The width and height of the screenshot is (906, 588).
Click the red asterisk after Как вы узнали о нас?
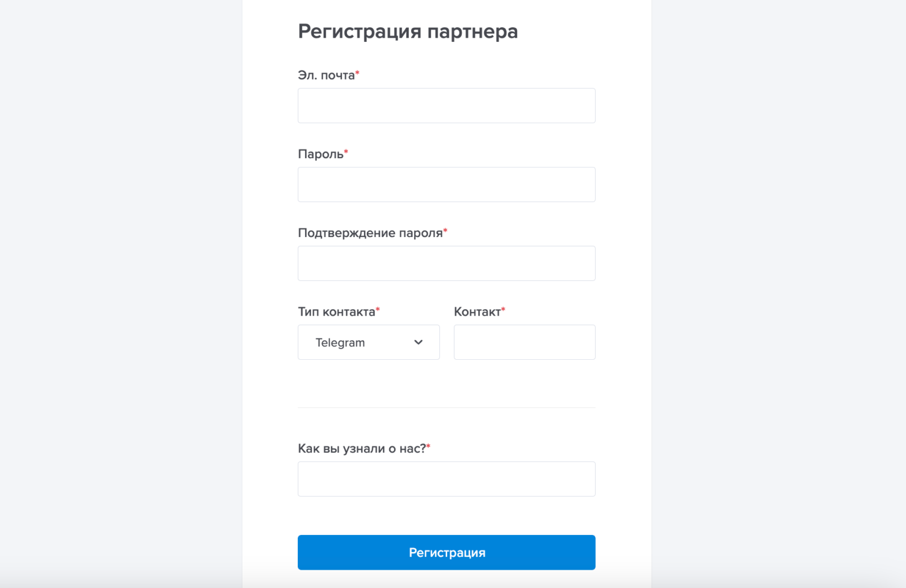coord(428,446)
